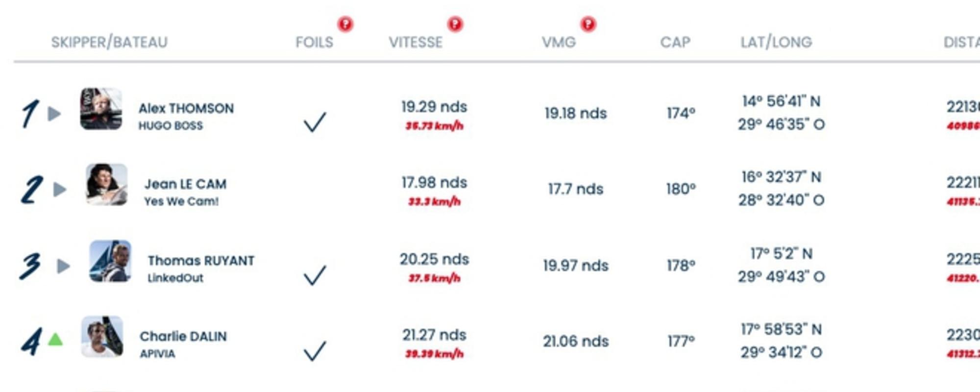
Task: Sort by the CAP column header
Action: coord(675,42)
